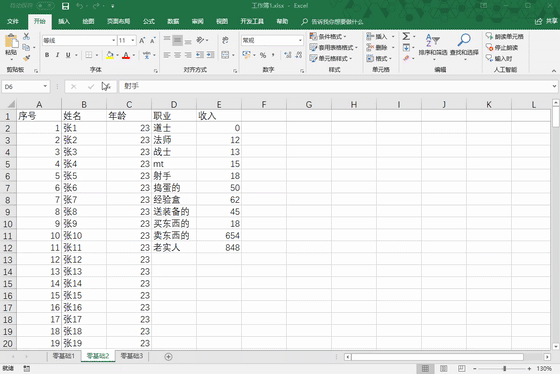Click the percent style icon
560x374 pixels.
tap(263, 55)
